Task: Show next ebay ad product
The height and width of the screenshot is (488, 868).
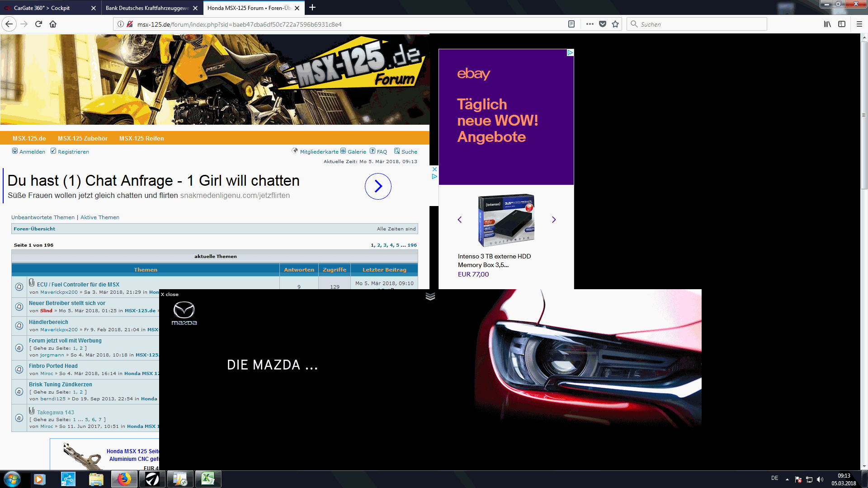Action: point(554,220)
